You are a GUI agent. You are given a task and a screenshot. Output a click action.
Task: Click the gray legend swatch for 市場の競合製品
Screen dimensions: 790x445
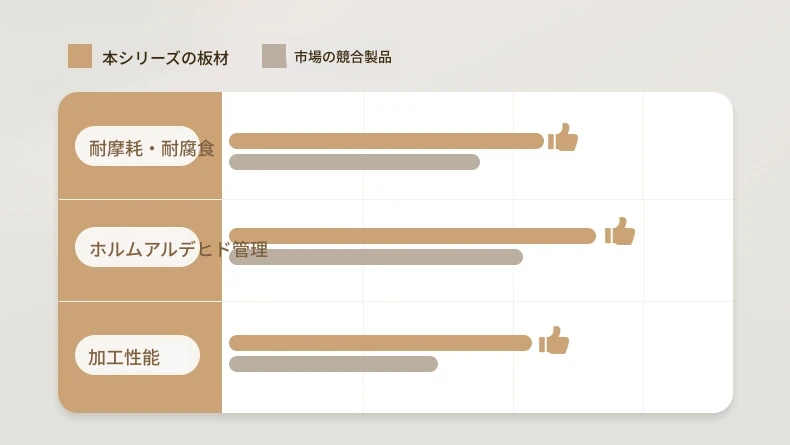(x=274, y=57)
